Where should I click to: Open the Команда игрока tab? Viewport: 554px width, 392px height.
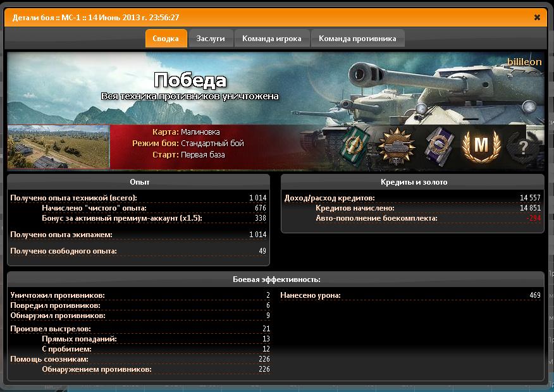(x=272, y=39)
